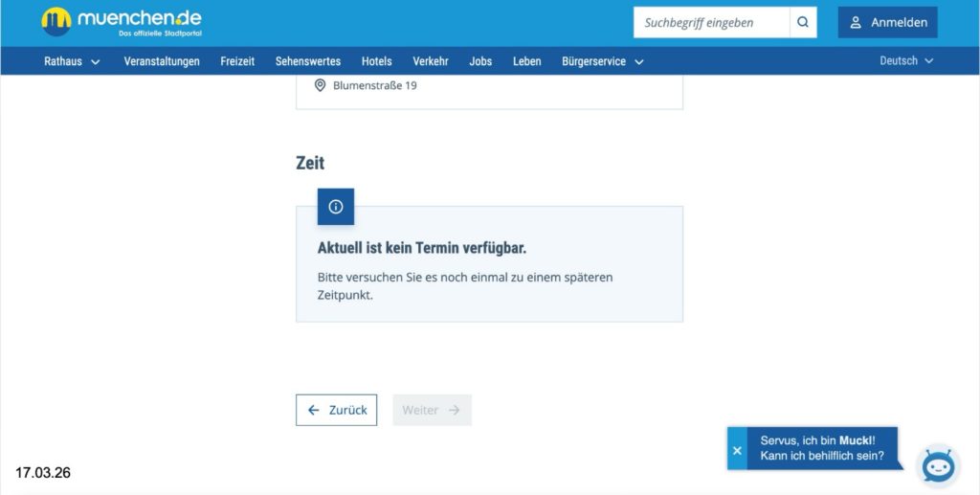Open the Deutsch language selector
The height and width of the screenshot is (495, 980).
(905, 60)
